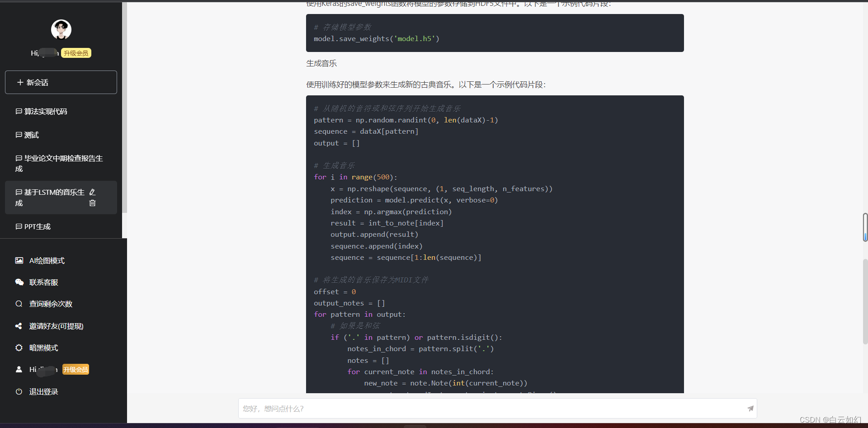Click the edit pencil icon for the LSTM conversation
The width and height of the screenshot is (868, 428).
coord(92,192)
